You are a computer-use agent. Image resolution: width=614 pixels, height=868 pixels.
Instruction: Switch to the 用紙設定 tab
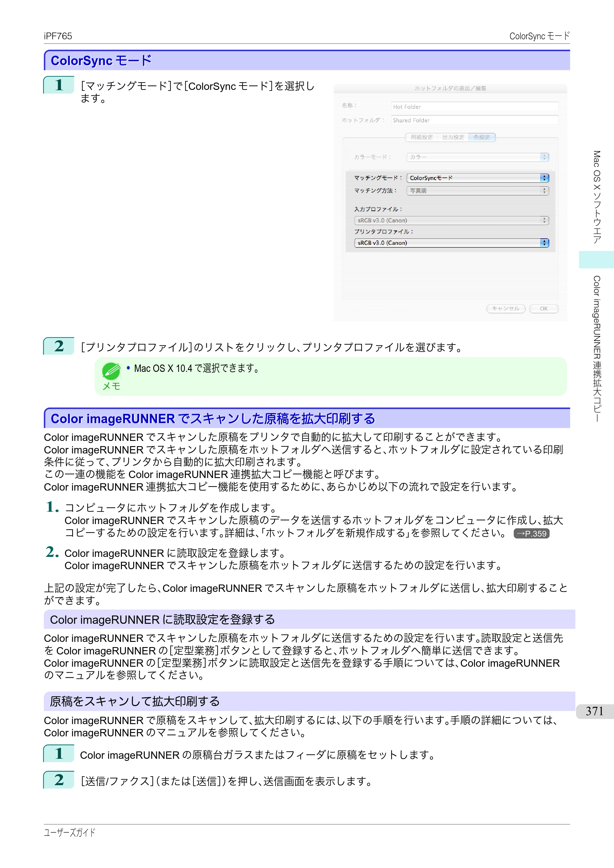pyautogui.click(x=422, y=137)
